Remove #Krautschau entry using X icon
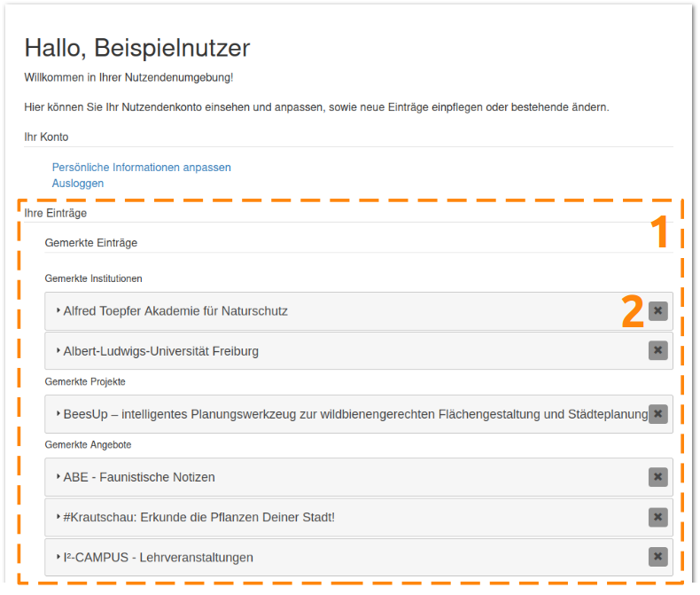Viewport: 700px width, 595px height. (x=658, y=517)
